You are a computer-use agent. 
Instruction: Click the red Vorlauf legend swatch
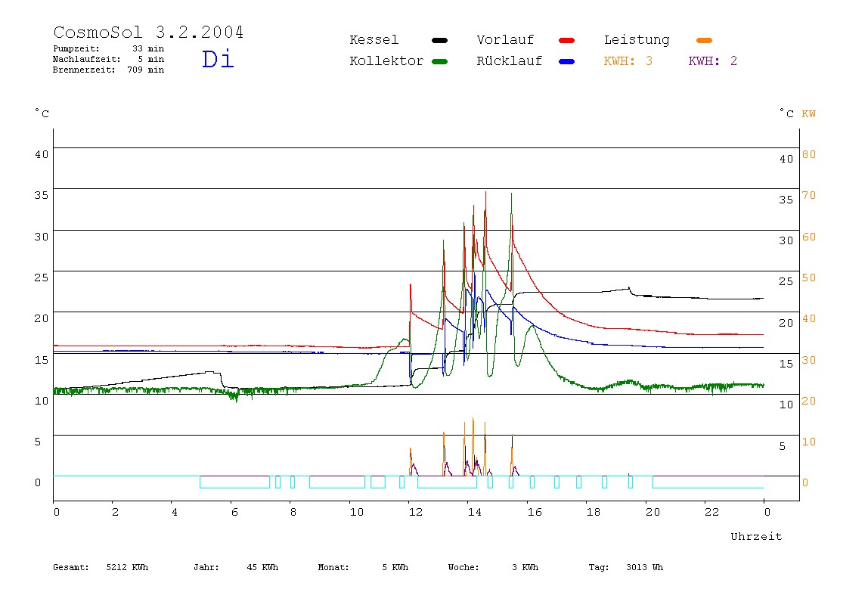567,40
